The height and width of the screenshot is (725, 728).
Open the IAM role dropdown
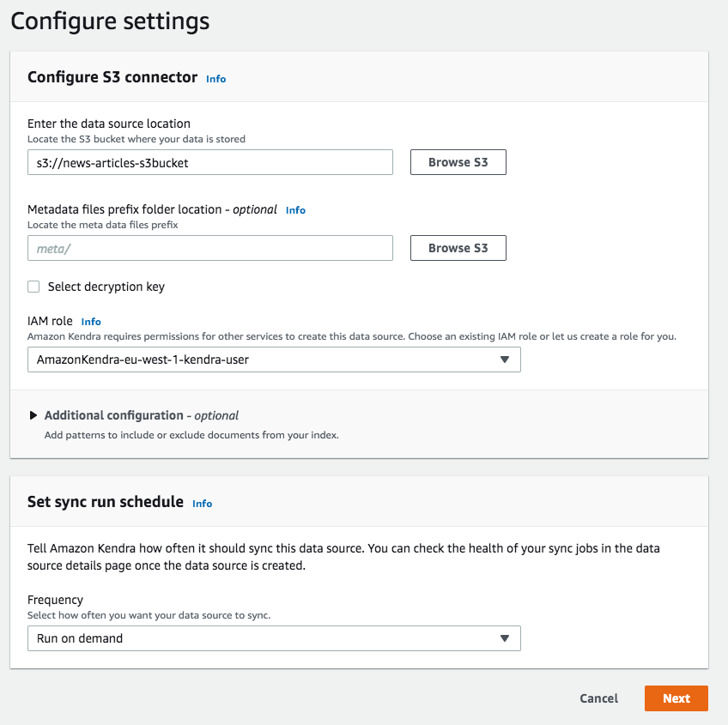tap(273, 359)
